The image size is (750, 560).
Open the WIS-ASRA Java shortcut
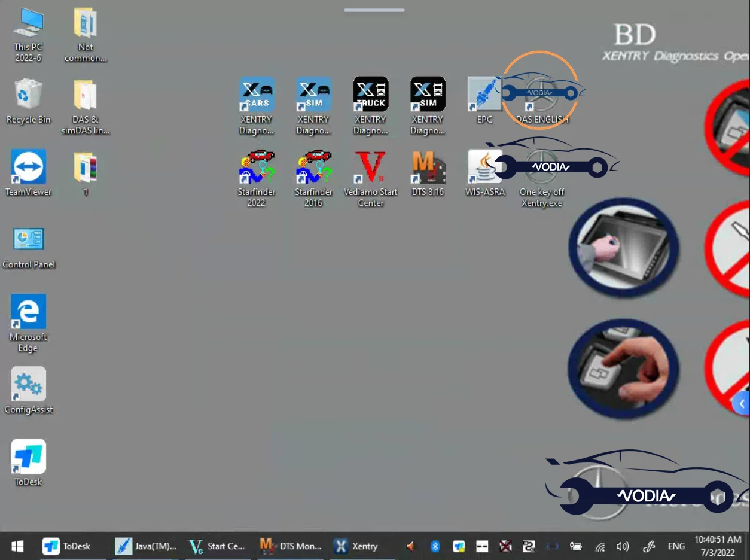pos(485,174)
